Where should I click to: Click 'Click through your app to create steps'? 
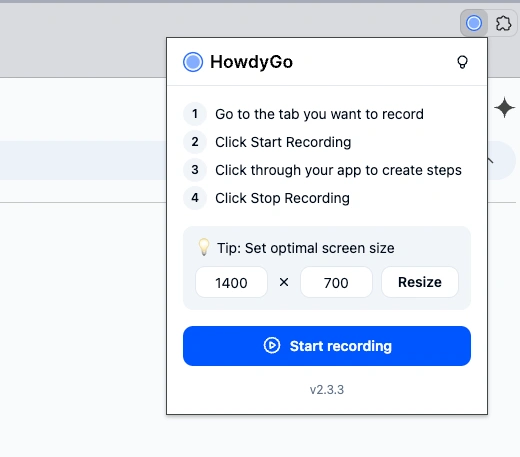[x=338, y=170]
